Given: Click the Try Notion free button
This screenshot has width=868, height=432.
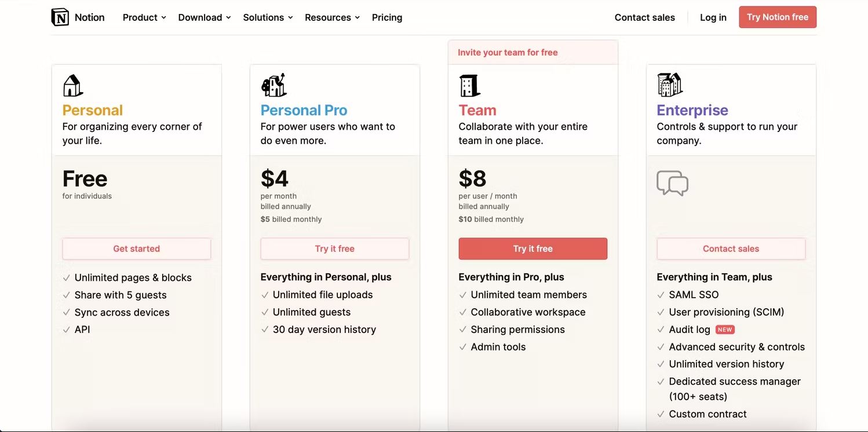Looking at the screenshot, I should (x=778, y=17).
